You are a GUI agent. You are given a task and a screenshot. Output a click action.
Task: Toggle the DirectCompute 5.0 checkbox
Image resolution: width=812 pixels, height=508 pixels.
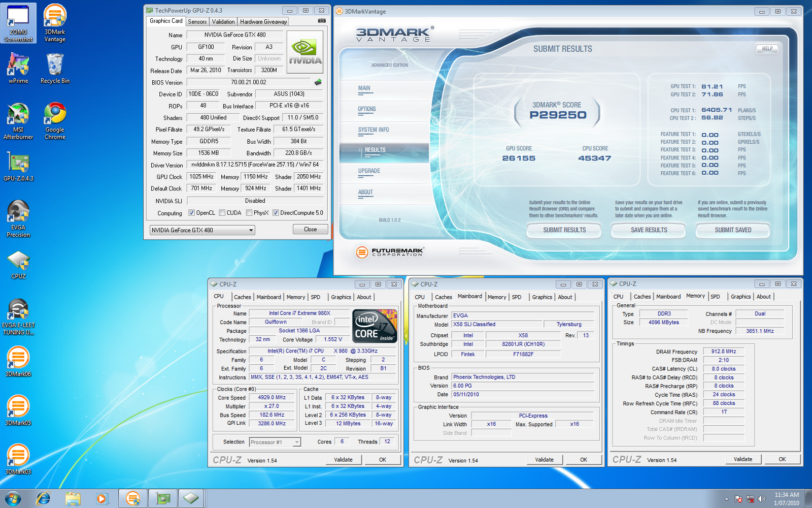point(275,213)
